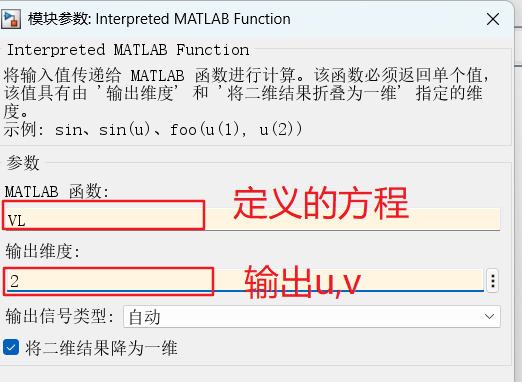Click the 将二维结果降为一维 checkbox label
The height and width of the screenshot is (382, 522).
(x=101, y=348)
